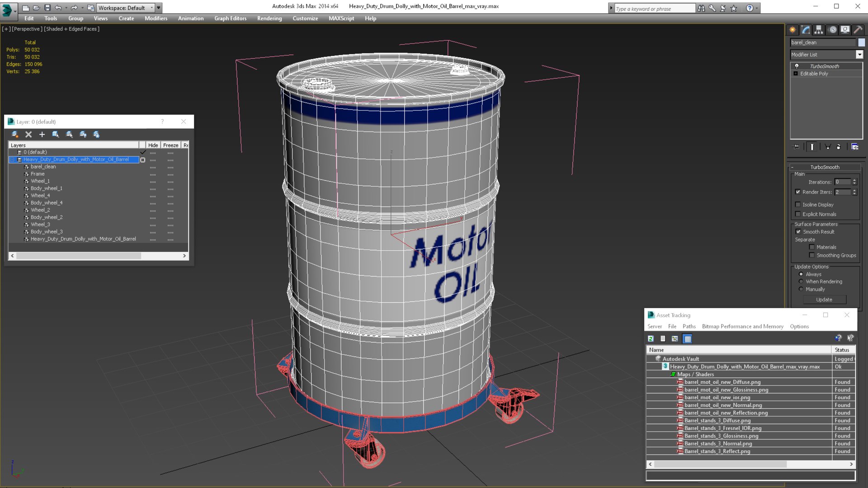The width and height of the screenshot is (868, 488).
Task: Enable the Isoline Display checkbox
Action: (798, 205)
